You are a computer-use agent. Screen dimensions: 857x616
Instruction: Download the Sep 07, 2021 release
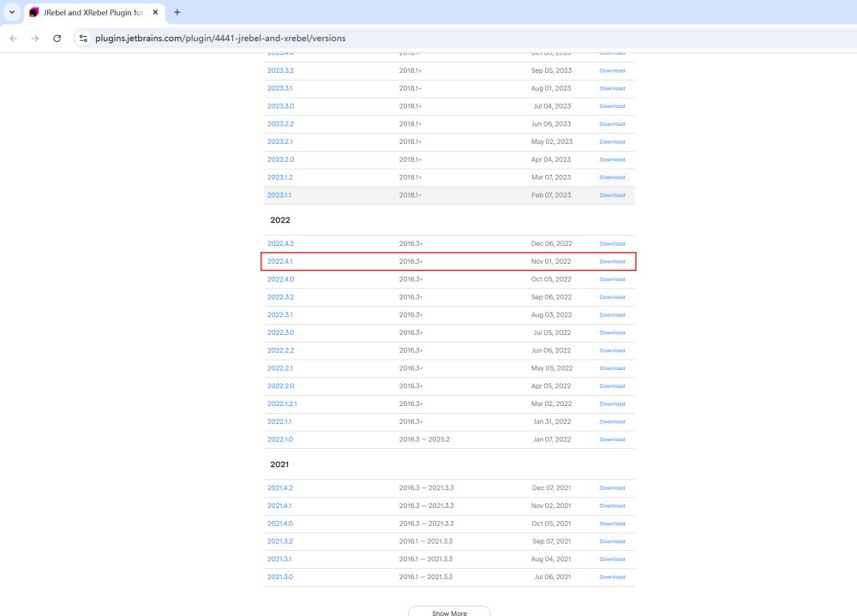(x=612, y=541)
